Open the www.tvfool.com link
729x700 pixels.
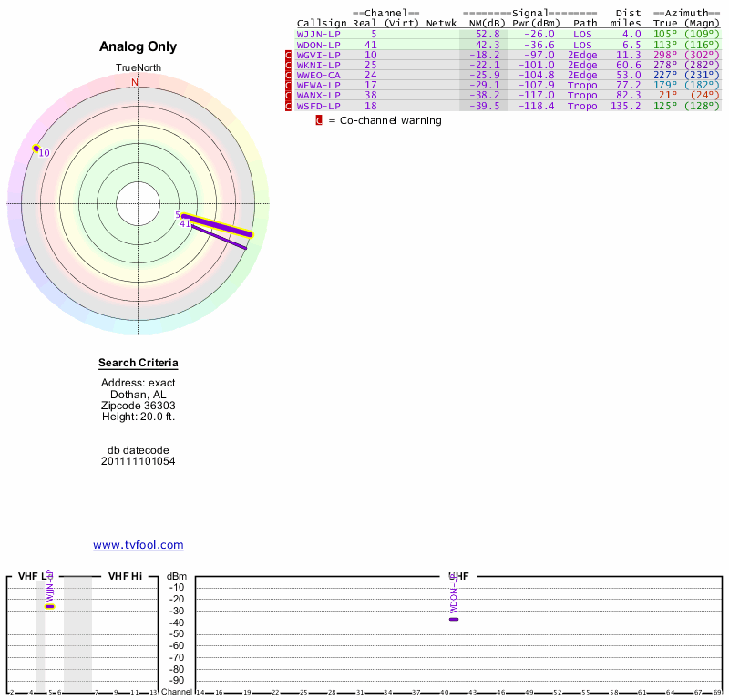coord(138,545)
